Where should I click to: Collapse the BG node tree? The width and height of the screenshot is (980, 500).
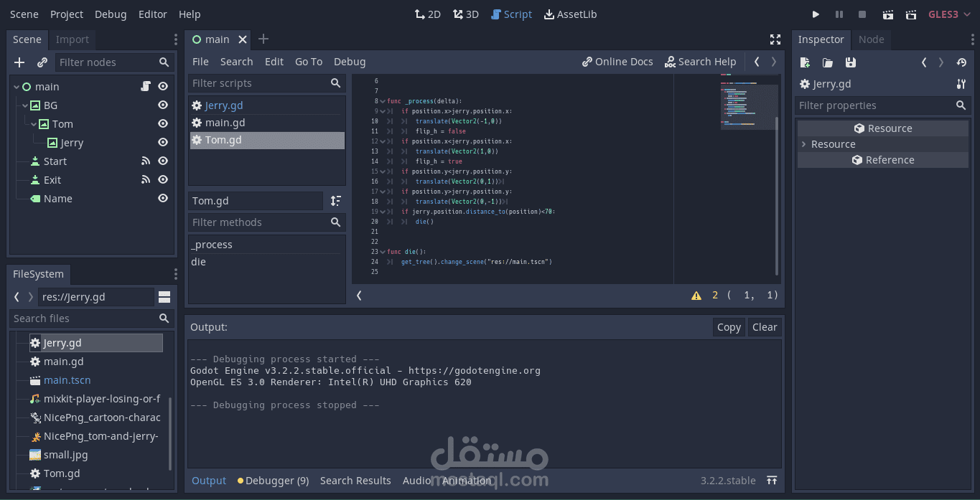point(25,105)
